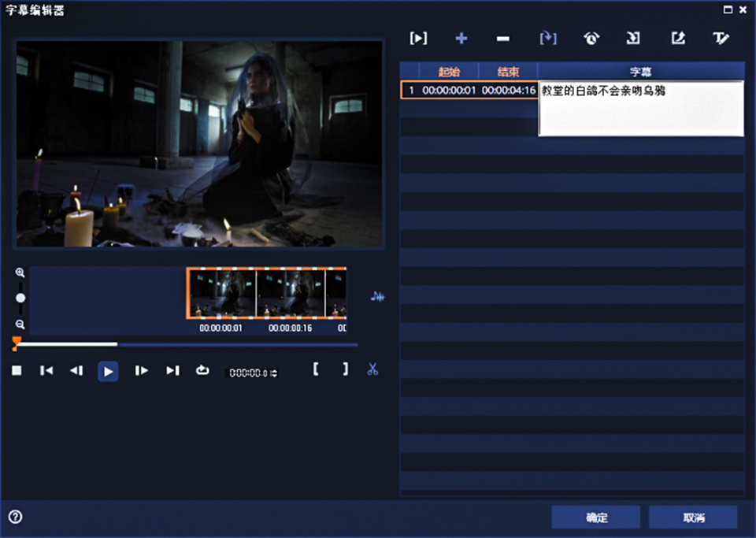The height and width of the screenshot is (538, 756).
Task: Set mark-out with right bracket icon
Action: pos(345,369)
